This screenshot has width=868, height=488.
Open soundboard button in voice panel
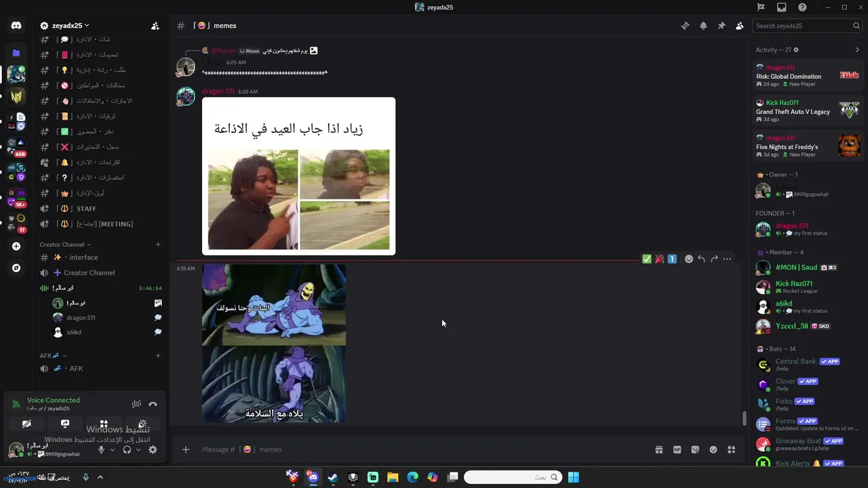coord(142,424)
